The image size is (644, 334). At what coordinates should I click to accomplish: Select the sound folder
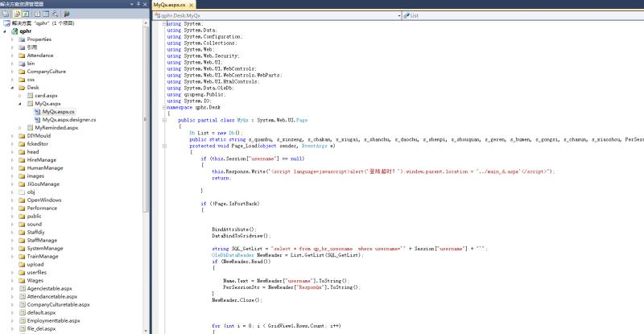[x=34, y=225]
